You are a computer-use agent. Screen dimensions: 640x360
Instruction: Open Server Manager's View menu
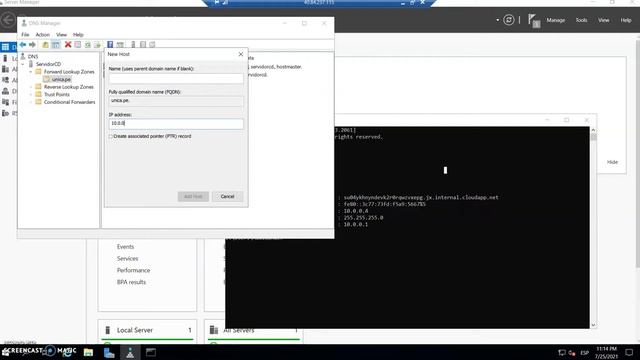coord(603,20)
